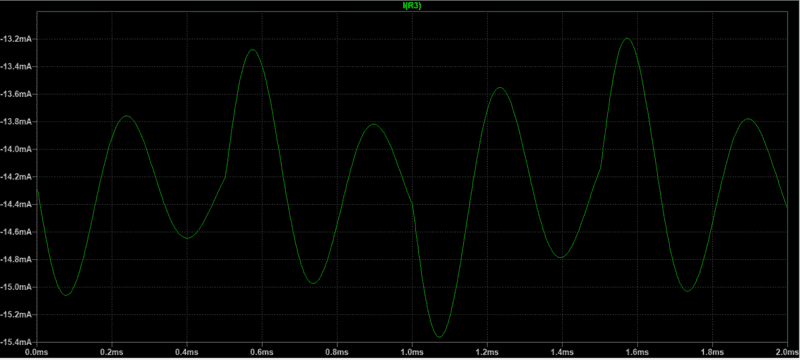
Task: Click the 0.0ms time axis label
Action: 37,353
